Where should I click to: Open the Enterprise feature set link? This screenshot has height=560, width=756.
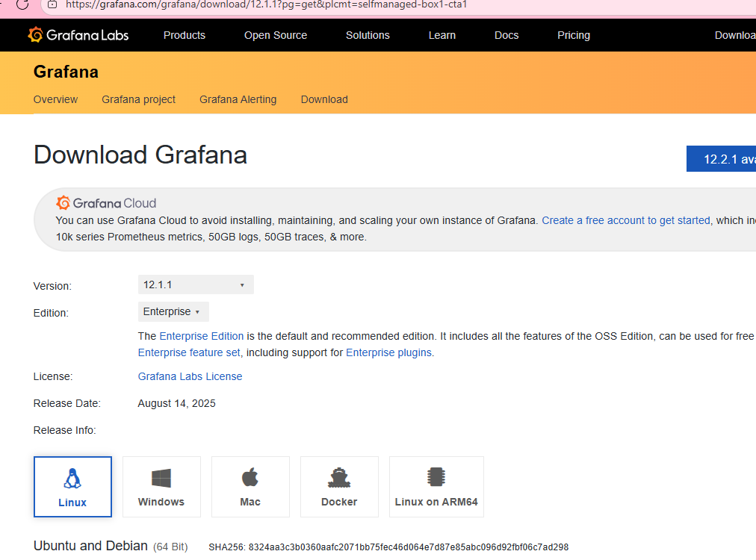(189, 352)
